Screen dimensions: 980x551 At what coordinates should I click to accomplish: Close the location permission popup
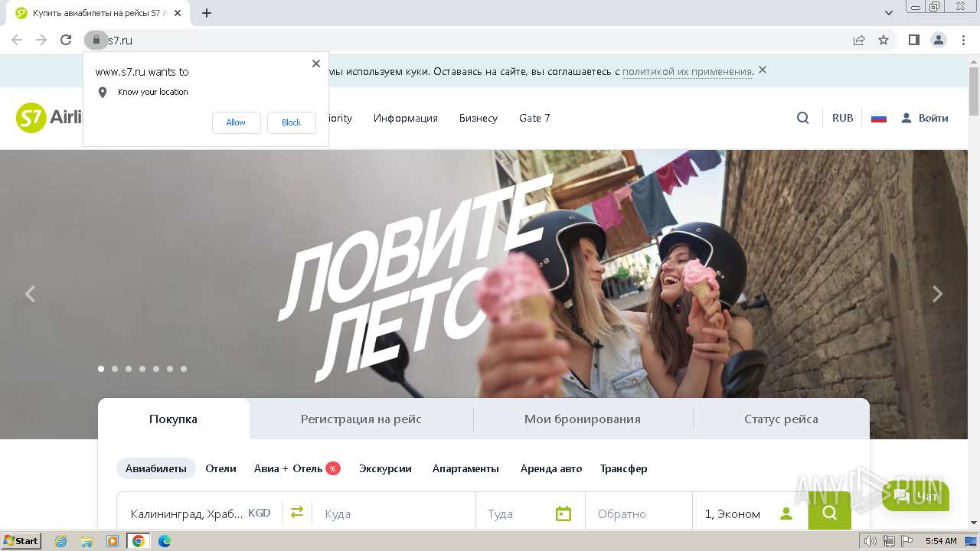(316, 64)
